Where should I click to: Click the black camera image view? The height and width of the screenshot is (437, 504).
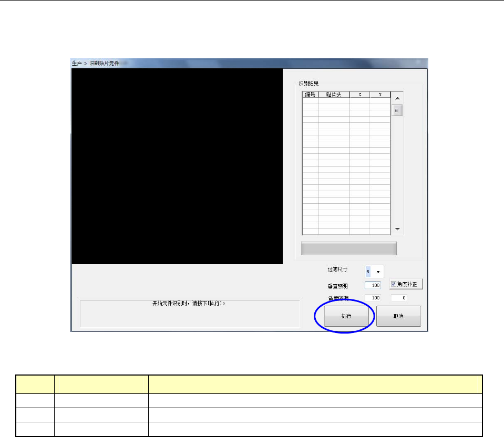click(x=177, y=166)
